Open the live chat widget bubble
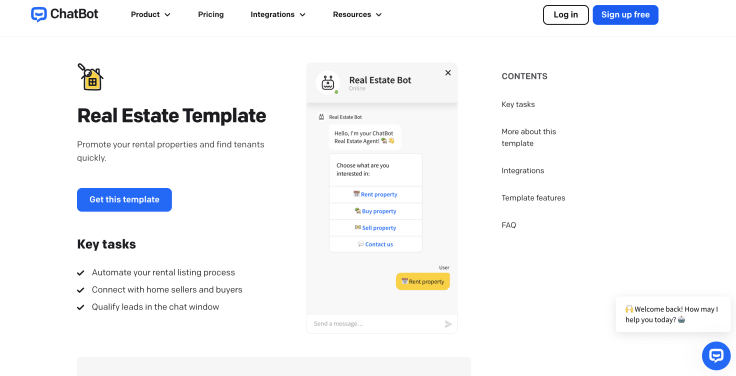Viewport: 736px width, 376px height. click(x=716, y=355)
